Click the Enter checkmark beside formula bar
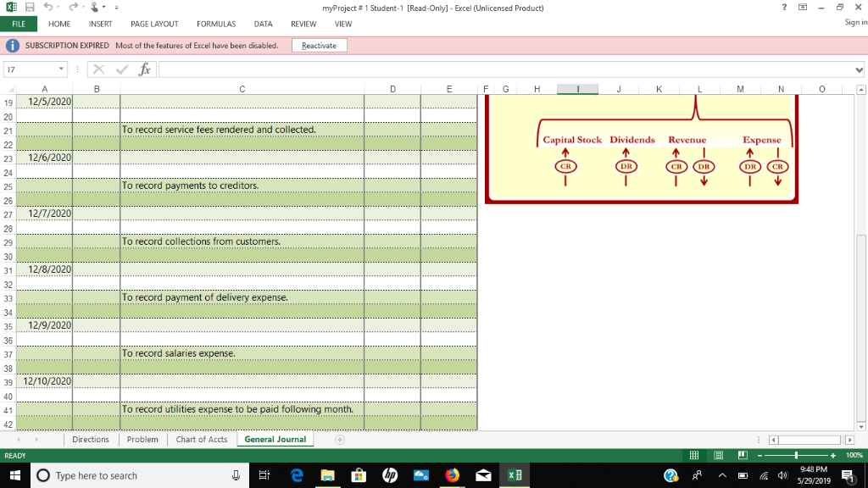The height and width of the screenshot is (488, 868). point(121,69)
